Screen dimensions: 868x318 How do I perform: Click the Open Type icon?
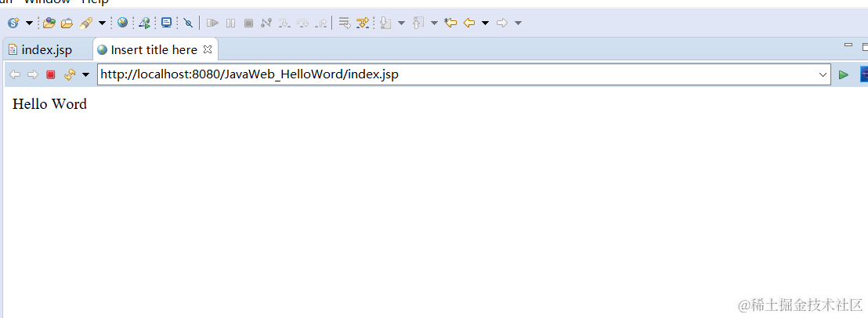pyautogui.click(x=49, y=23)
